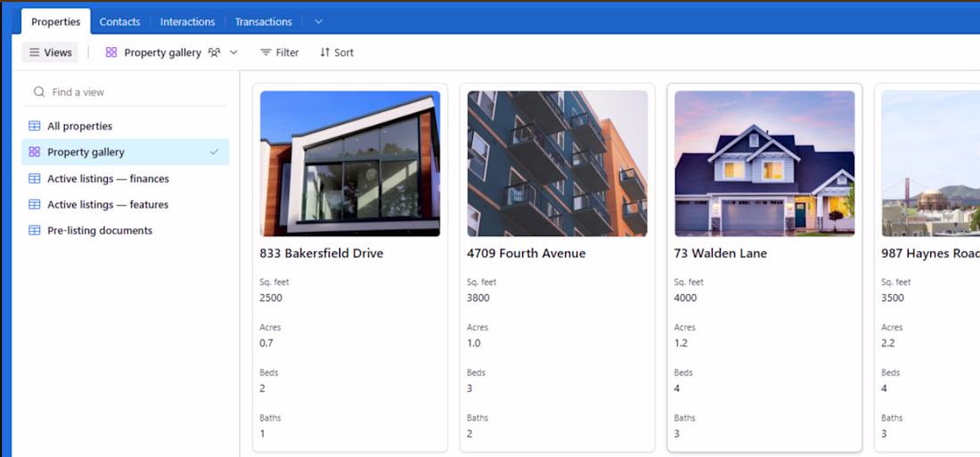Click the 2500 sq. feet value
The image size is (980, 457).
(x=271, y=298)
